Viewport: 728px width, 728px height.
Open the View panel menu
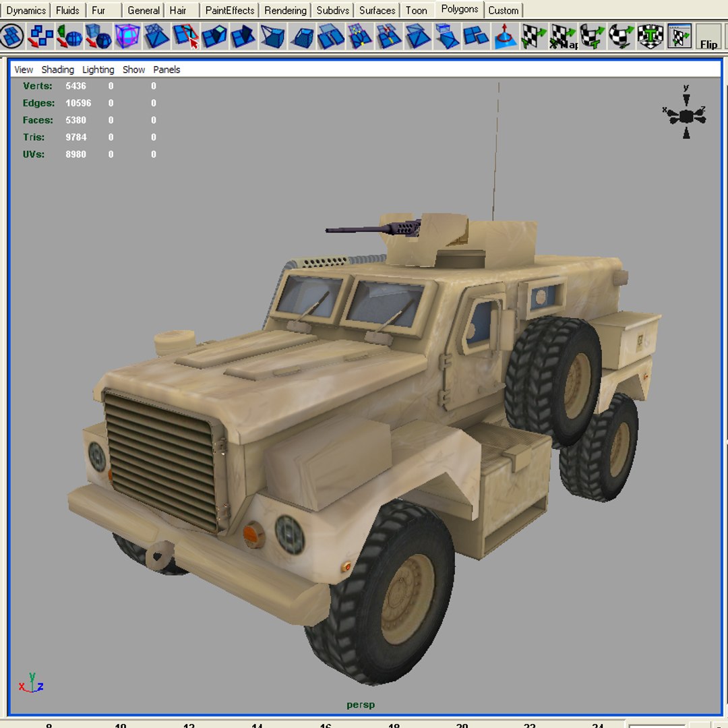tap(23, 69)
